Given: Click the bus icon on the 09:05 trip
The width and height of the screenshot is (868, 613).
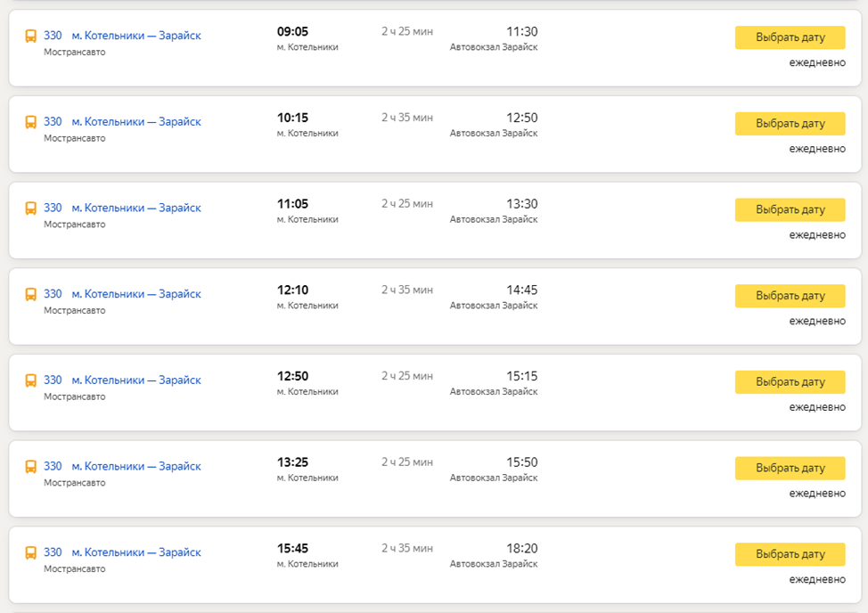Looking at the screenshot, I should [x=31, y=37].
